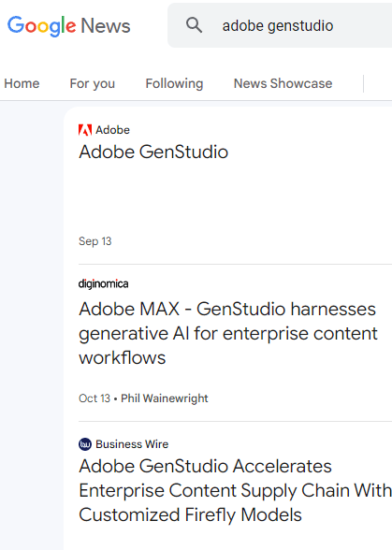Open the News Showcase tab

(x=283, y=83)
